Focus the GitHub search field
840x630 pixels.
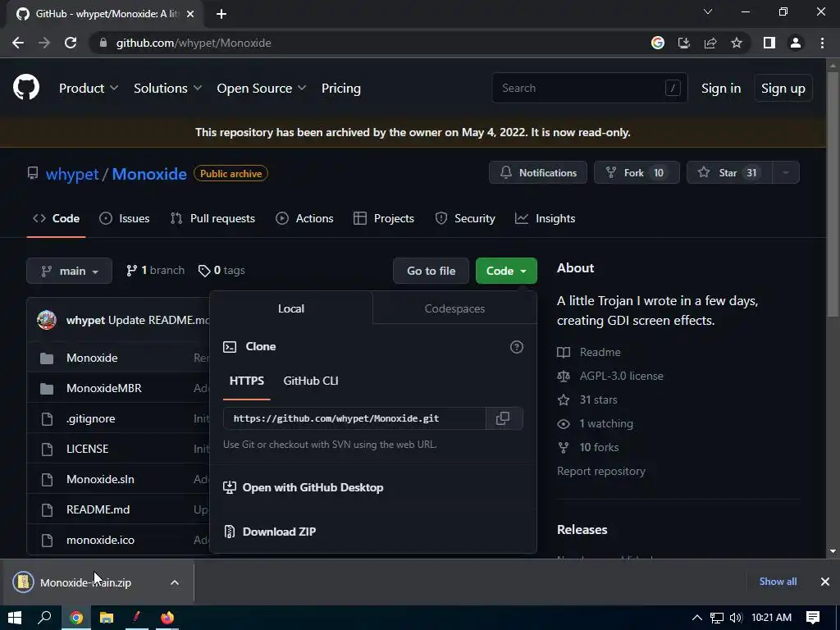(589, 88)
